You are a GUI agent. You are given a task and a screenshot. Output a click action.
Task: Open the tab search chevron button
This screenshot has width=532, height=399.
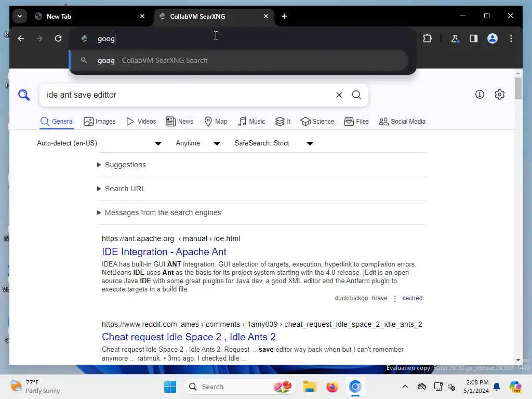tap(20, 16)
